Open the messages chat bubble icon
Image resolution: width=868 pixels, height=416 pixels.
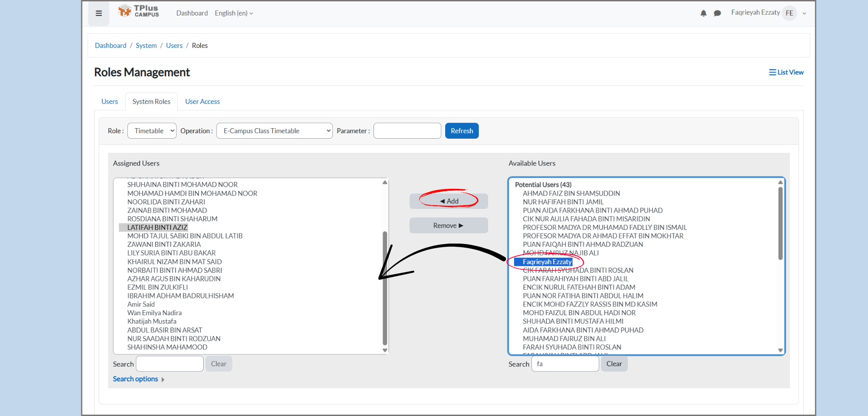tap(717, 13)
